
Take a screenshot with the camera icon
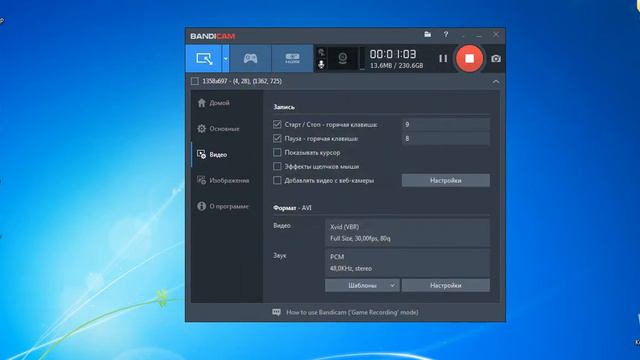[x=496, y=59]
